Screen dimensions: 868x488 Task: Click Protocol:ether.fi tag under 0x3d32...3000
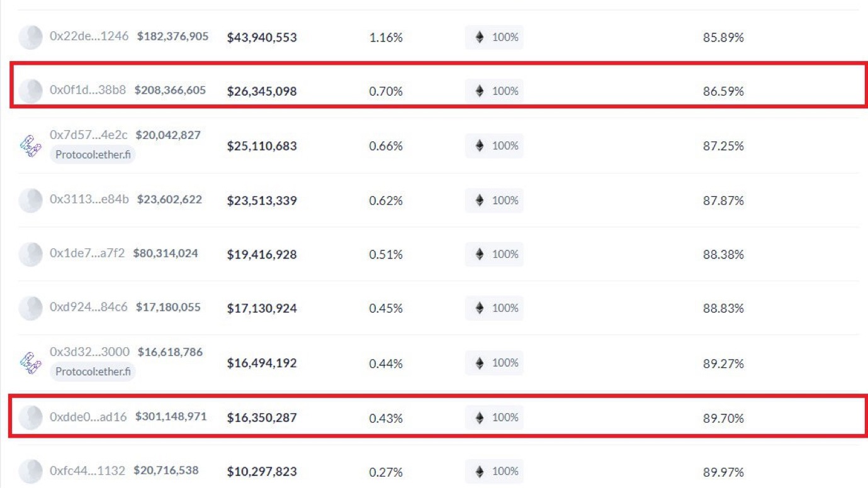pyautogui.click(x=93, y=372)
